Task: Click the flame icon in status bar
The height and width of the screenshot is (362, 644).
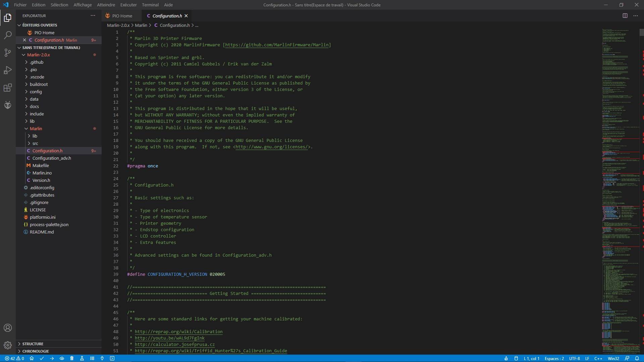Action: point(506,358)
